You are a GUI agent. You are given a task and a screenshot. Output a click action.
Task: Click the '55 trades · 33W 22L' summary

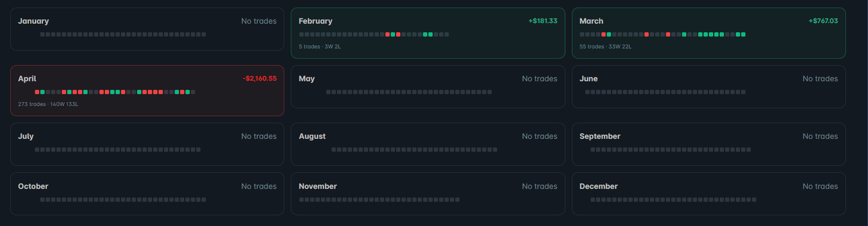(x=605, y=47)
